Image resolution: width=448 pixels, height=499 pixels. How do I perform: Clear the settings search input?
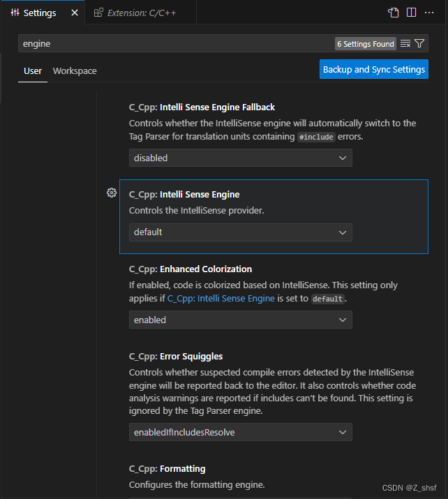[x=405, y=43]
